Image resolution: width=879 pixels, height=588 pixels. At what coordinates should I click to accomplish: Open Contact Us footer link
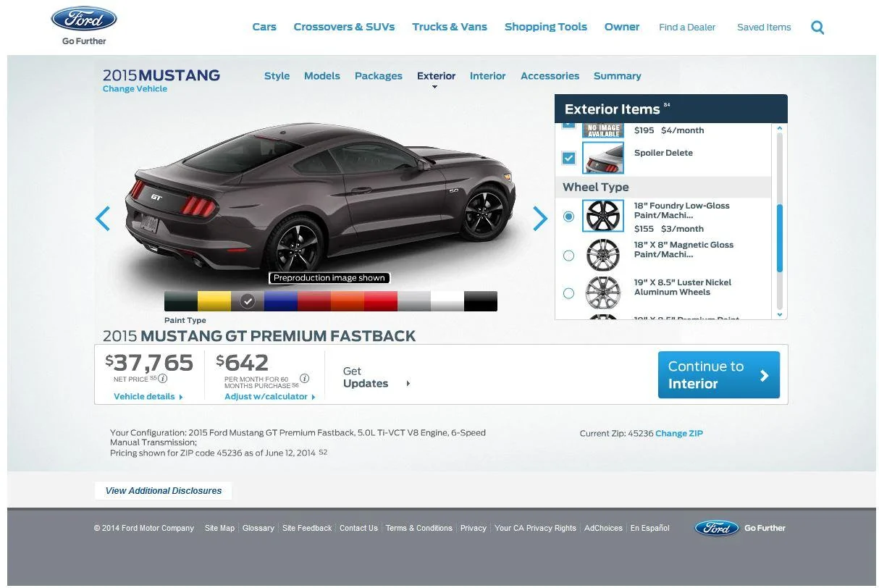pyautogui.click(x=358, y=529)
